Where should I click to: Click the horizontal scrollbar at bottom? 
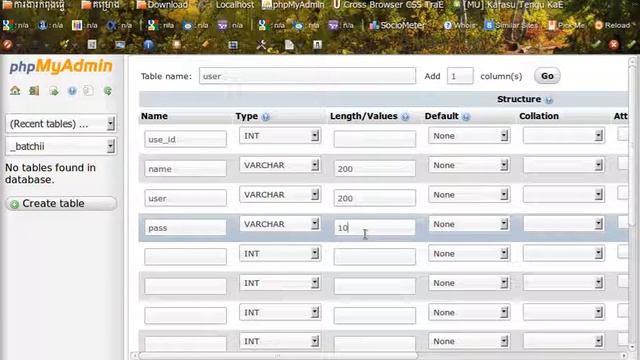278,356
